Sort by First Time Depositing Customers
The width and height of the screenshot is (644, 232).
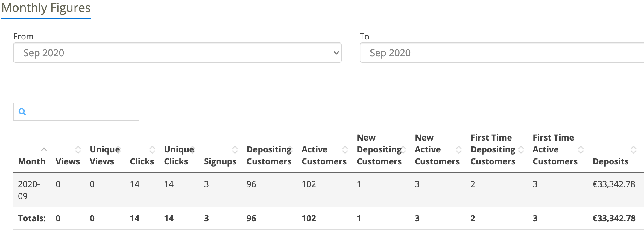point(521,149)
